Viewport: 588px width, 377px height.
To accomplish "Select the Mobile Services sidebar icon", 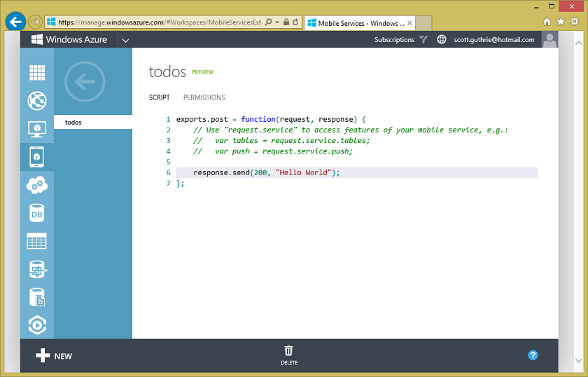I will (36, 157).
